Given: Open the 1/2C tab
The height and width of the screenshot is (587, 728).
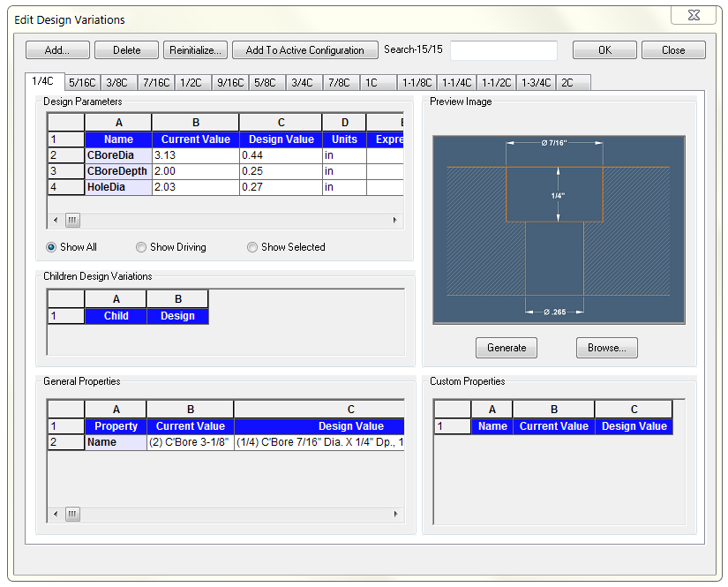Looking at the screenshot, I should pos(190,83).
